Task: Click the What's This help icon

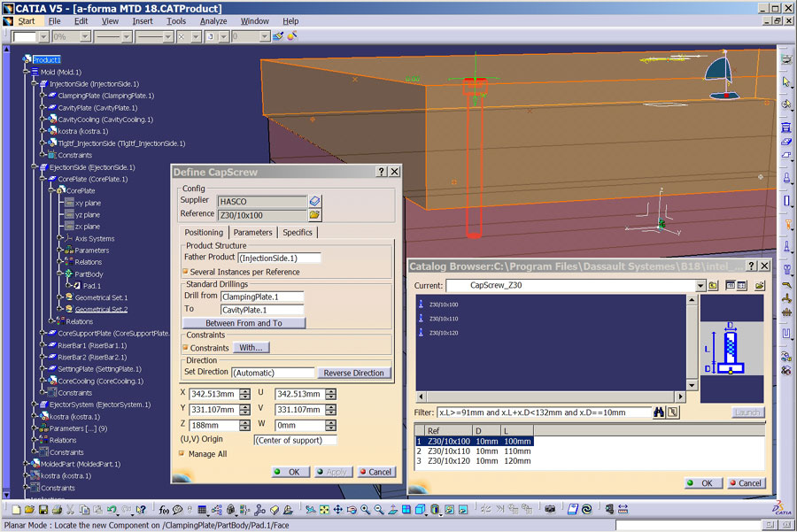Action: (x=141, y=510)
